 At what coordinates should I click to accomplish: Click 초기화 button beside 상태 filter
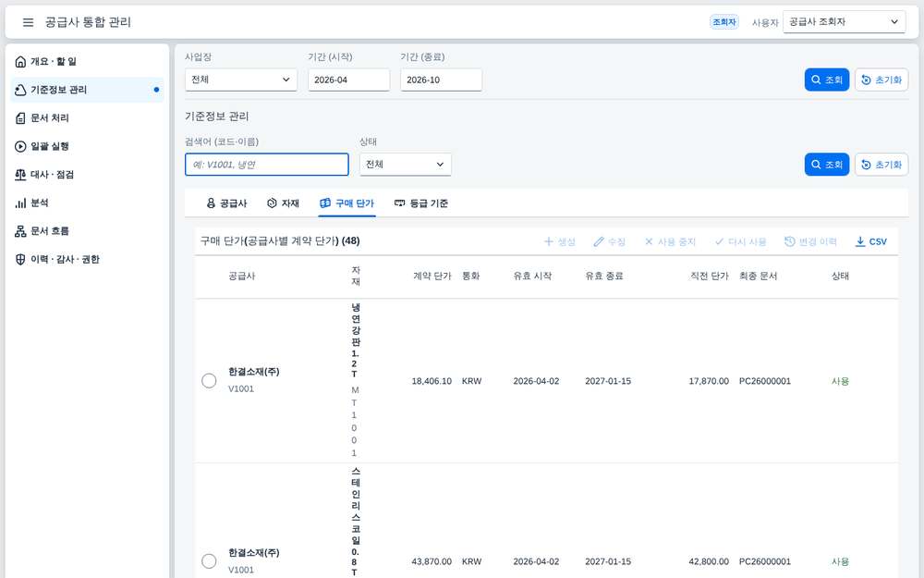coord(881,165)
